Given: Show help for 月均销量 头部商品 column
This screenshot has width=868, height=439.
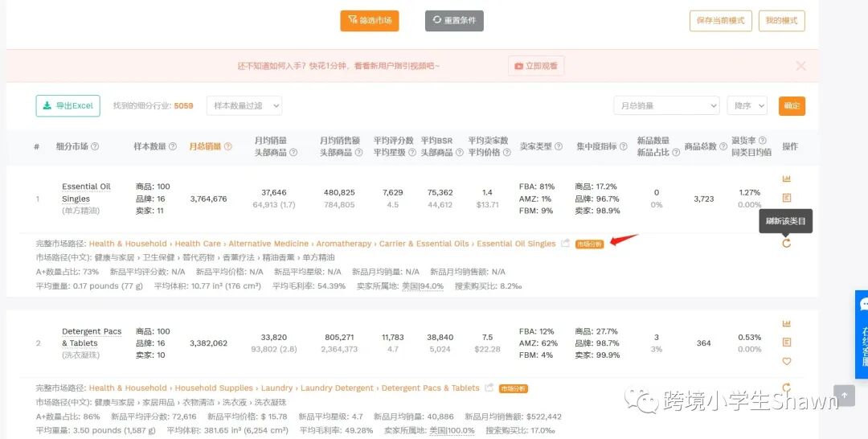Looking at the screenshot, I should tap(293, 152).
